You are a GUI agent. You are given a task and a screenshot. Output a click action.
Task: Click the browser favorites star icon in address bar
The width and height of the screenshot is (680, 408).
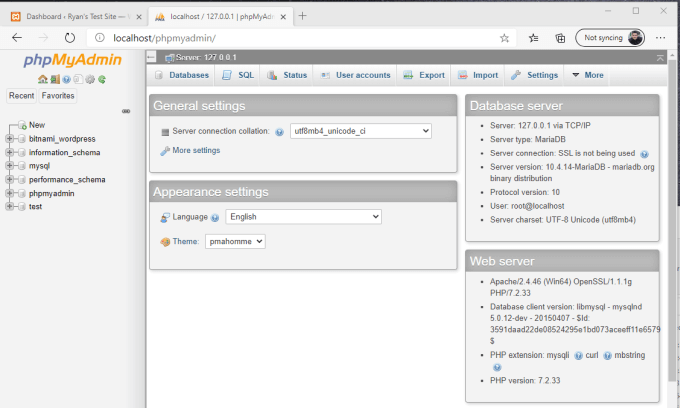coord(504,38)
